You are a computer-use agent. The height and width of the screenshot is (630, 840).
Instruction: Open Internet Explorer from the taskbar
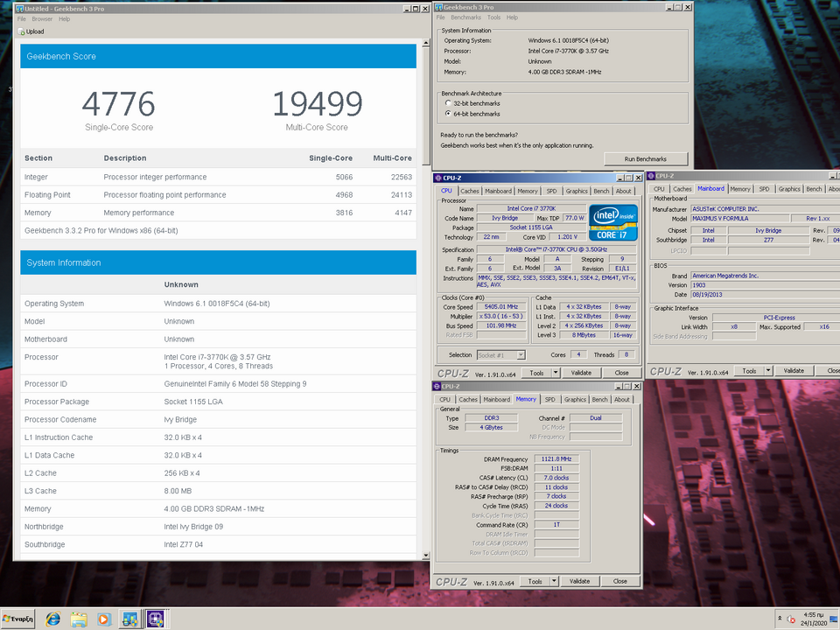coord(53,619)
